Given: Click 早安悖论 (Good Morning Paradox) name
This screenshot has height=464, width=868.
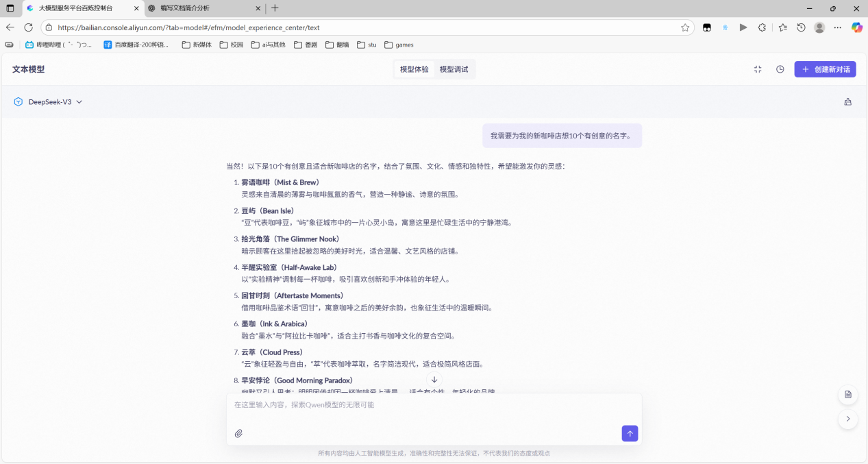Looking at the screenshot, I should pyautogui.click(x=299, y=380).
